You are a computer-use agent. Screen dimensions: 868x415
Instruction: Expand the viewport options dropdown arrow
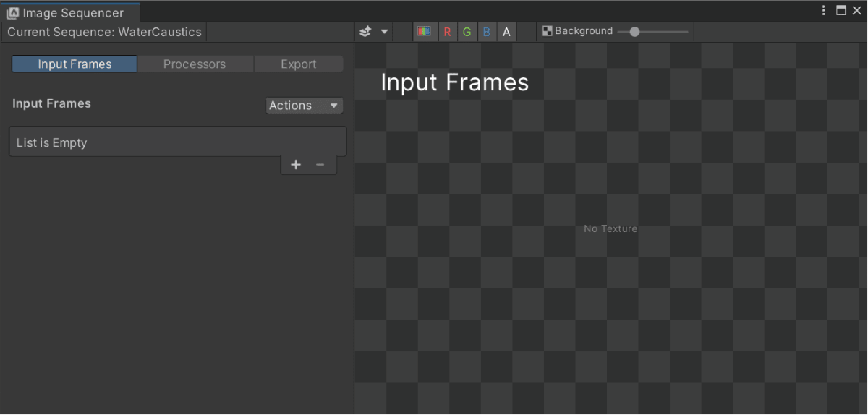click(384, 32)
